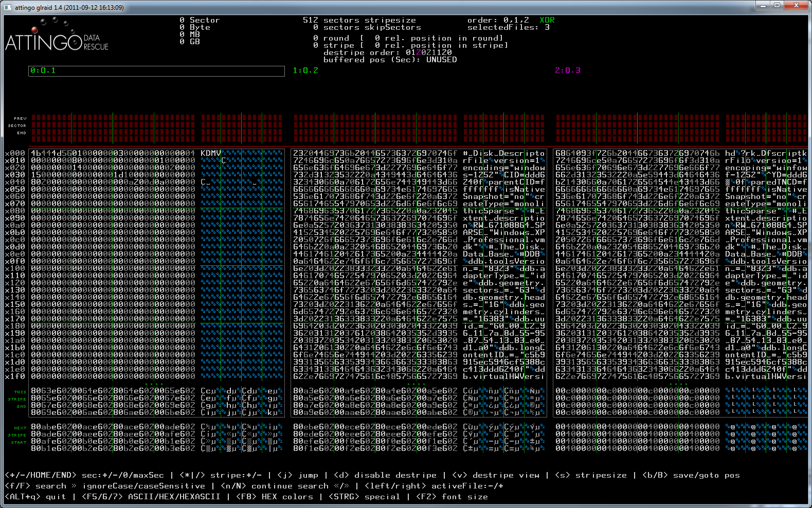Click the glraid title bar icon
The image size is (812, 508).
[x=8, y=8]
